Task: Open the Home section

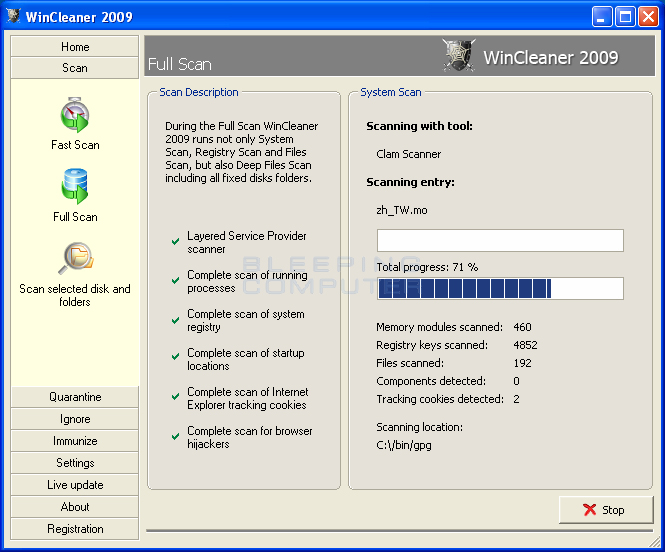Action: pos(75,46)
